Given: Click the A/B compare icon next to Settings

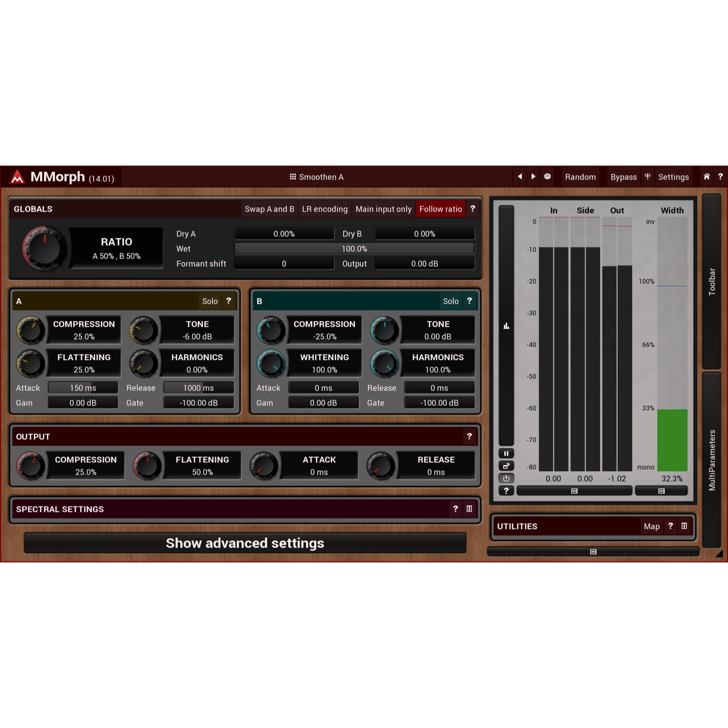Looking at the screenshot, I should (x=647, y=176).
